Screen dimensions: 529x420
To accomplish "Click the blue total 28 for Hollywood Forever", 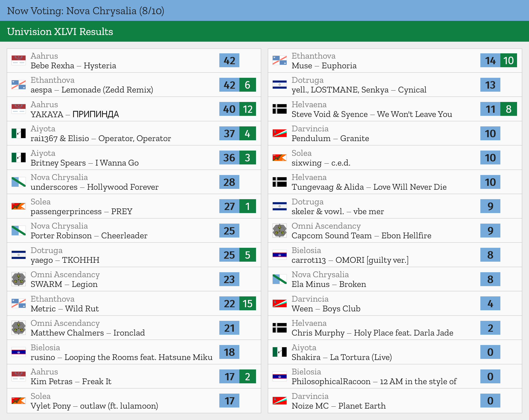I will point(229,182).
